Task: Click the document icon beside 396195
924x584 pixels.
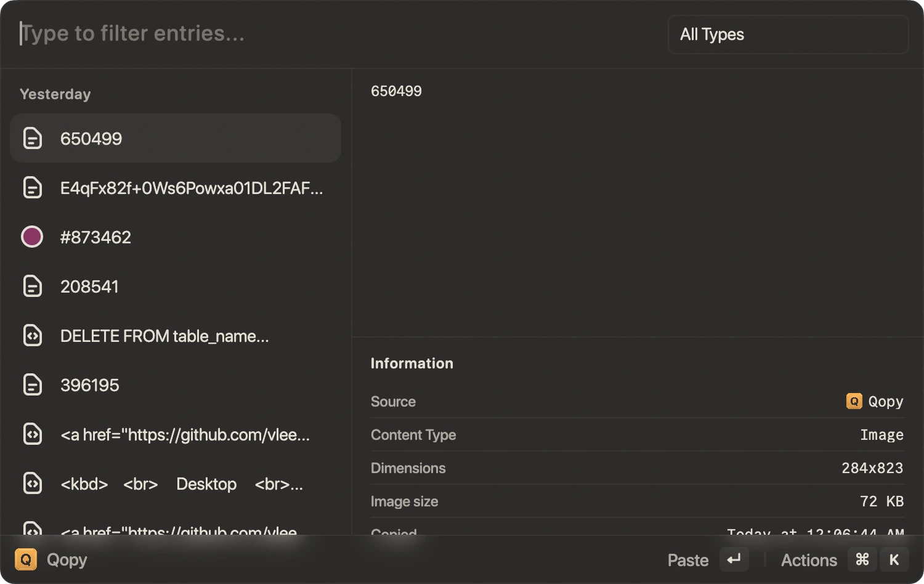Action: tap(32, 384)
